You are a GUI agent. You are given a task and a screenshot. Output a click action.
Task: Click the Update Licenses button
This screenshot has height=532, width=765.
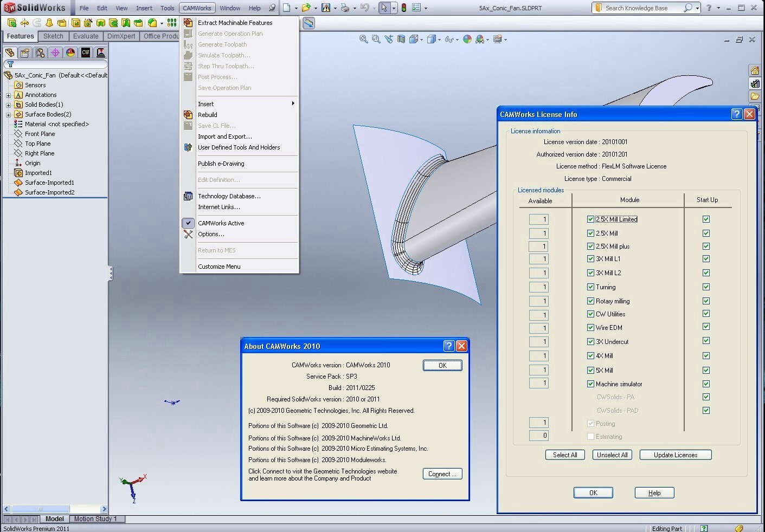(x=676, y=455)
